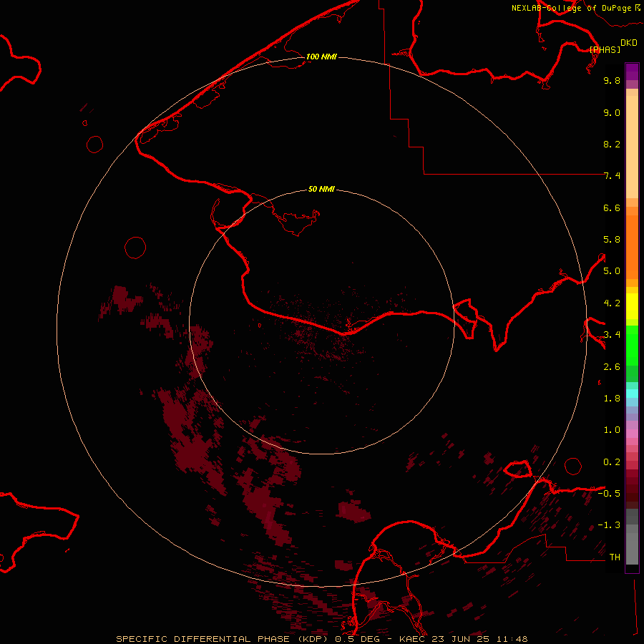
Task: Click the cyan band of the color bar
Action: click(632, 393)
